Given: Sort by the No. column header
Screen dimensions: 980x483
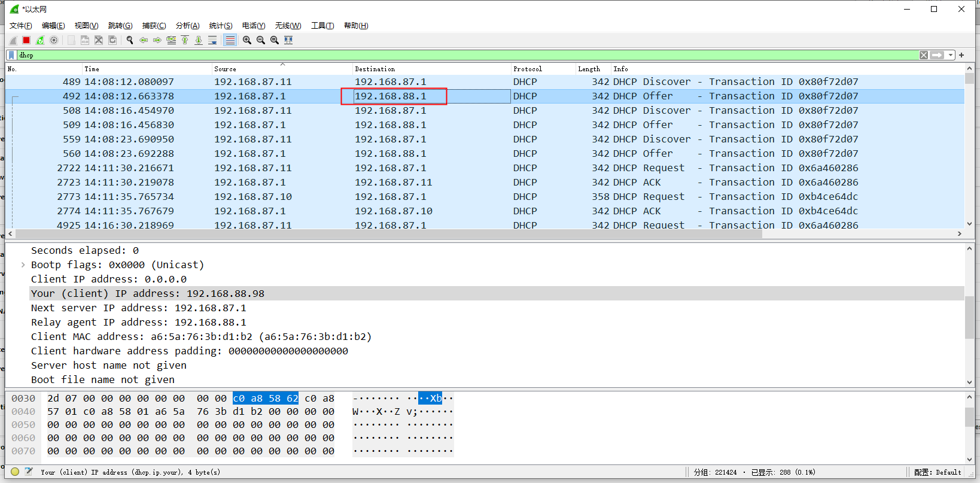Looking at the screenshot, I should [x=44, y=69].
